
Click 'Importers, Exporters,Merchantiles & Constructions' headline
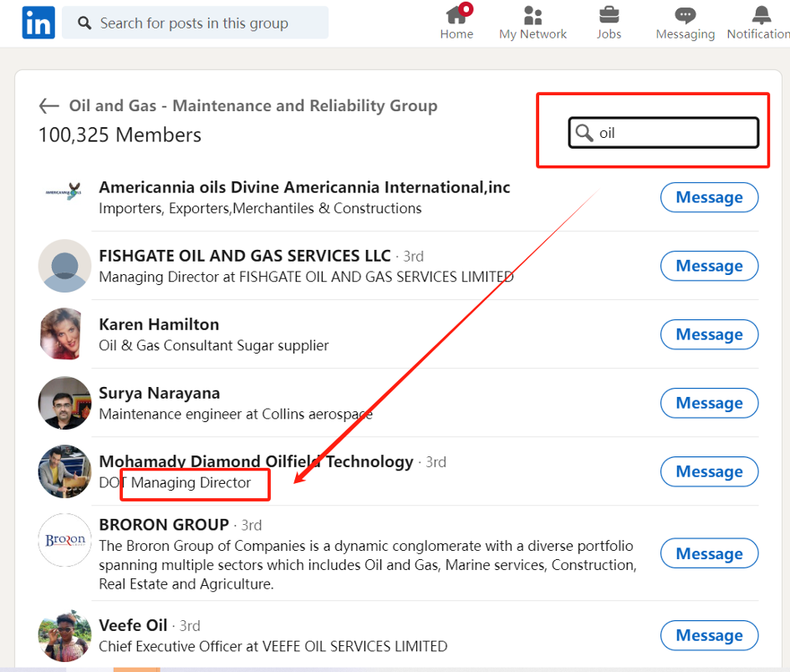click(x=260, y=208)
